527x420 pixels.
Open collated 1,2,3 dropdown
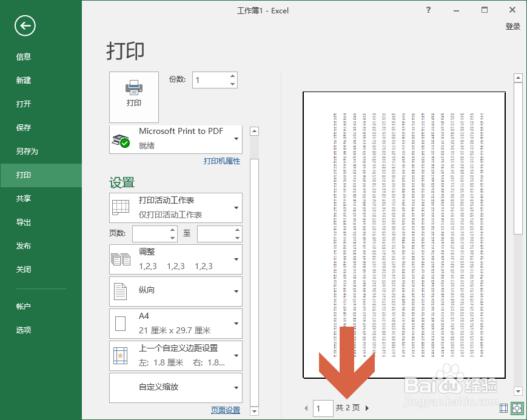[176, 259]
